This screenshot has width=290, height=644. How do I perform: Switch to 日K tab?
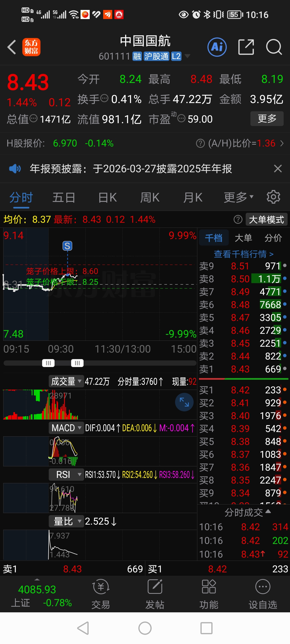[107, 198]
